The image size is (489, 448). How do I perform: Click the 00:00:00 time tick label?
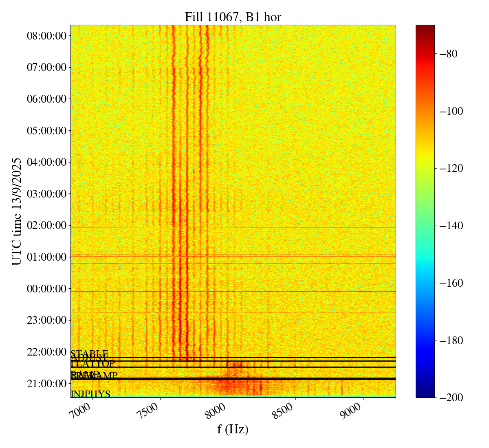point(46,289)
